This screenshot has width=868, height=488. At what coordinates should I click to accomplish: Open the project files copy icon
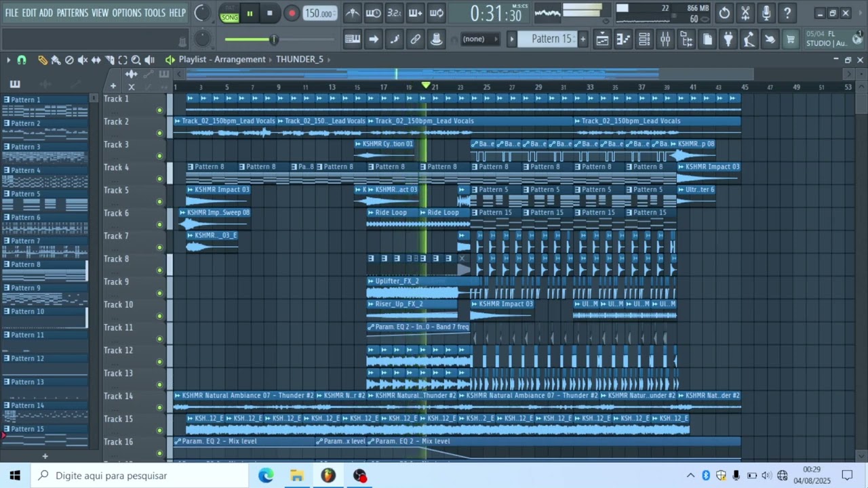tap(707, 39)
